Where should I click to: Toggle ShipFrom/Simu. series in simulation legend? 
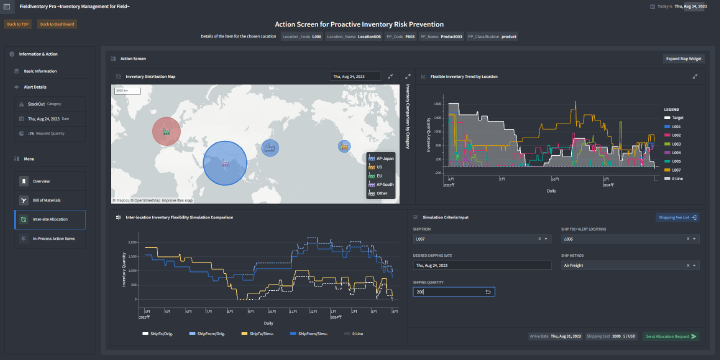click(x=309, y=333)
